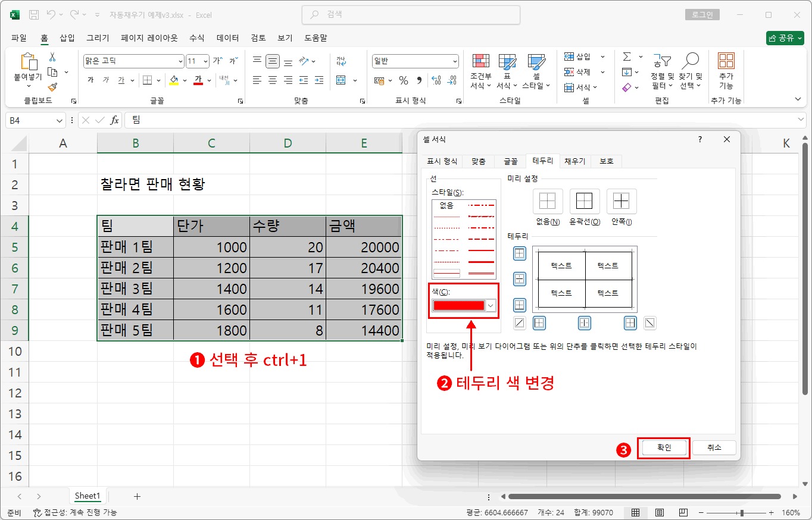Click the increase indent icon

319,80
